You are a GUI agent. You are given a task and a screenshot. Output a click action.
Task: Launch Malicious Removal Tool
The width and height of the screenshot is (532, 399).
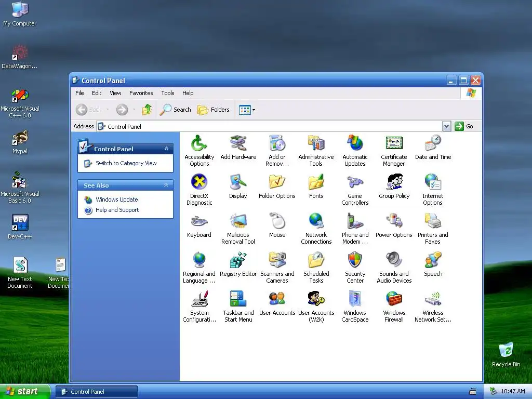(238, 229)
